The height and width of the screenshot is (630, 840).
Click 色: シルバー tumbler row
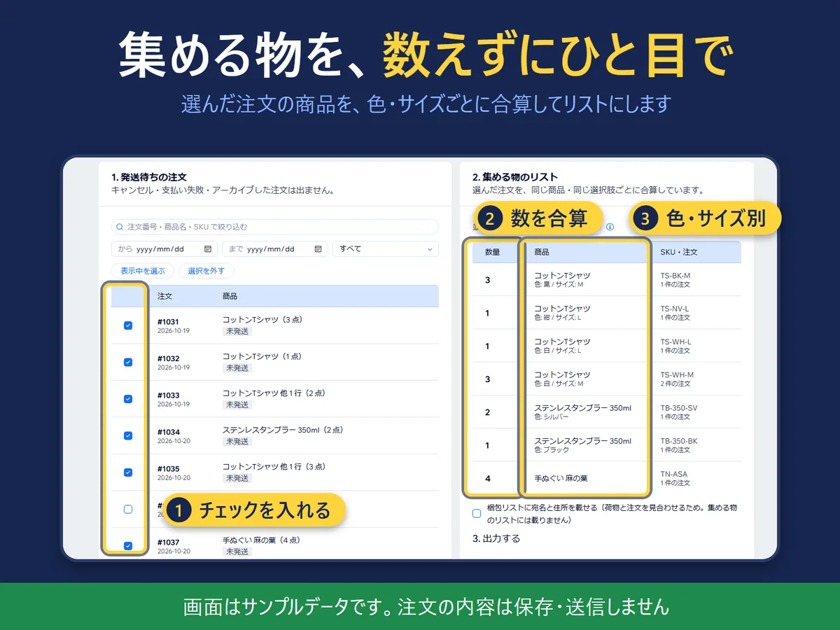(x=552, y=416)
